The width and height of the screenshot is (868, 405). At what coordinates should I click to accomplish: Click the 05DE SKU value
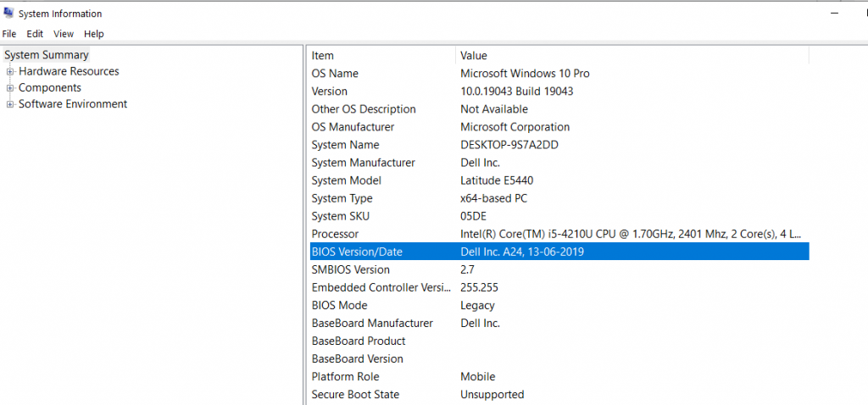pos(473,216)
